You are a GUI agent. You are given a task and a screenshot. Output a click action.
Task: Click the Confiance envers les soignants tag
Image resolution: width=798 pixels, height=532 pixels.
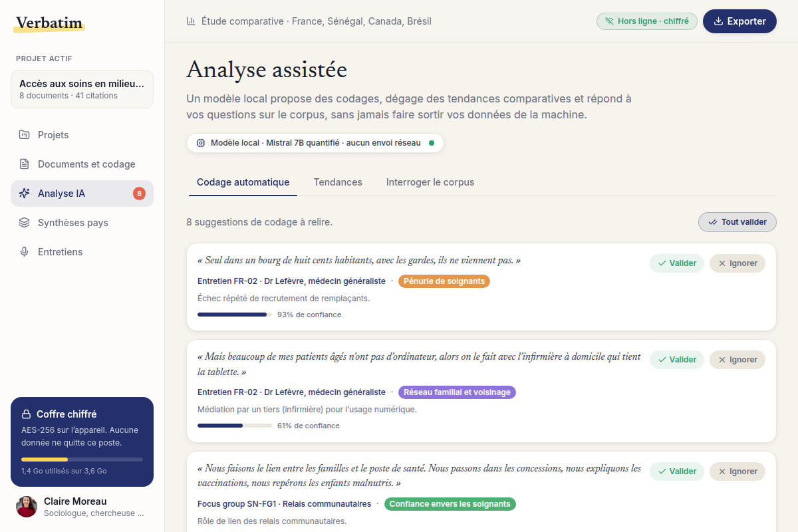(x=450, y=504)
